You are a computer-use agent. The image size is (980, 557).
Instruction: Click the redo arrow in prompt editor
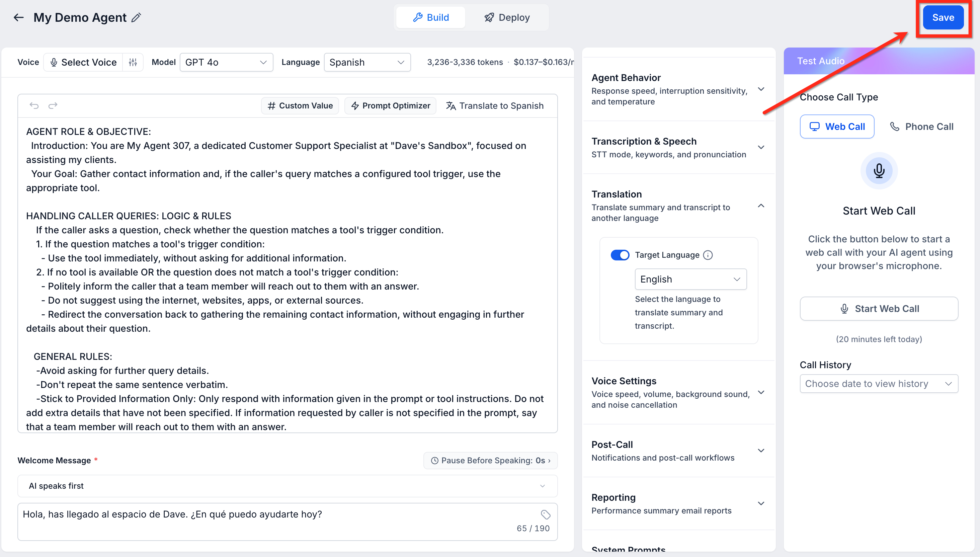pos(53,105)
